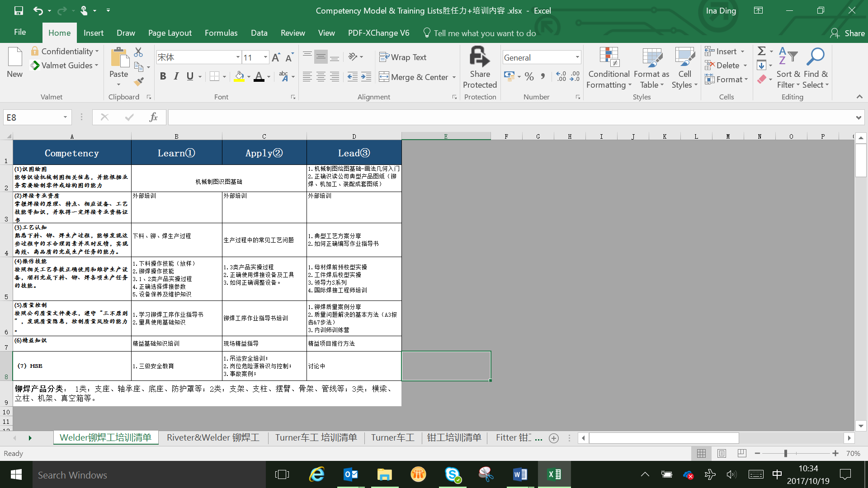Click Decrease Font Size icon
Screen dimensions: 868x488
coord(290,57)
